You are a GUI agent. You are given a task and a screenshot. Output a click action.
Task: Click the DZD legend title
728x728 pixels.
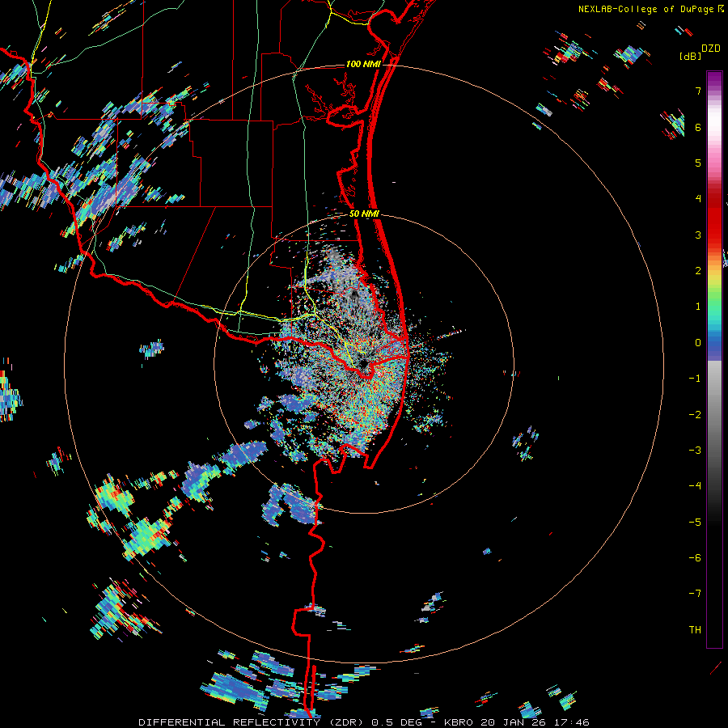711,49
